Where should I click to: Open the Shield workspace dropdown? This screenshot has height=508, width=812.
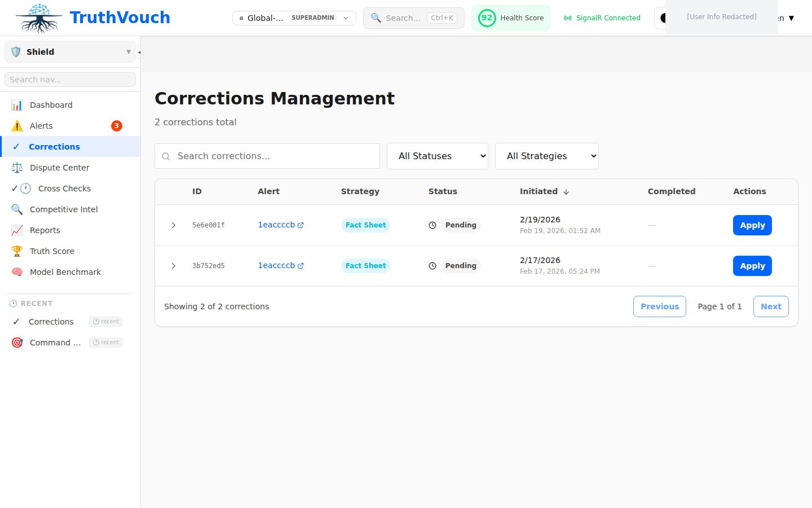(69, 51)
